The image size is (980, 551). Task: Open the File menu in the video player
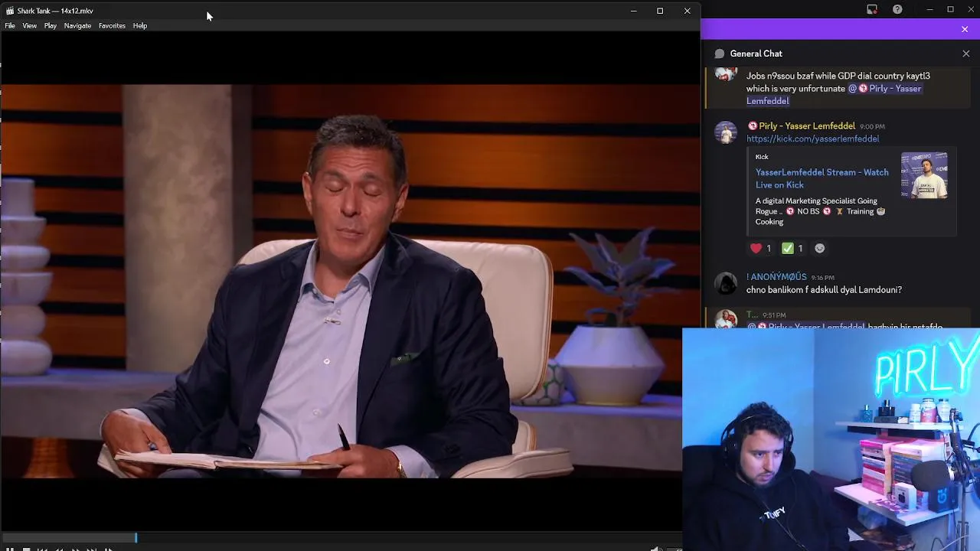[x=10, y=25]
